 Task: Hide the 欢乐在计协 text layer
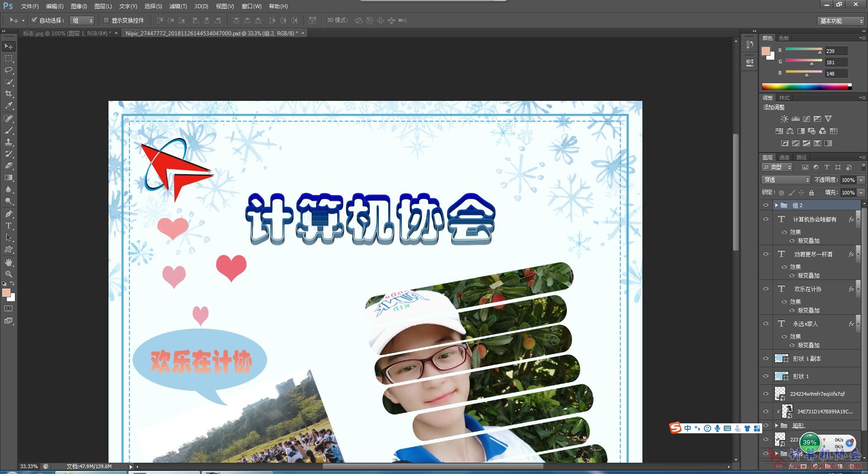click(766, 289)
